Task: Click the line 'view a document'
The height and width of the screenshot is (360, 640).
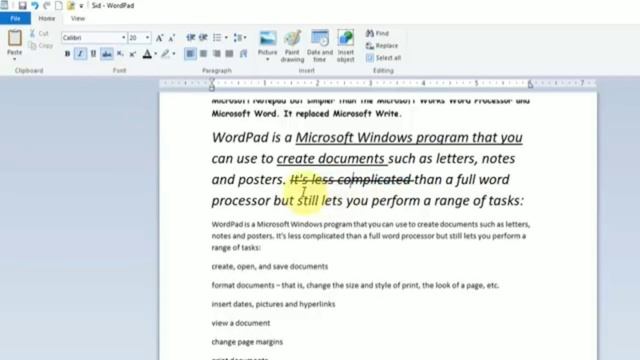Action: (x=241, y=323)
